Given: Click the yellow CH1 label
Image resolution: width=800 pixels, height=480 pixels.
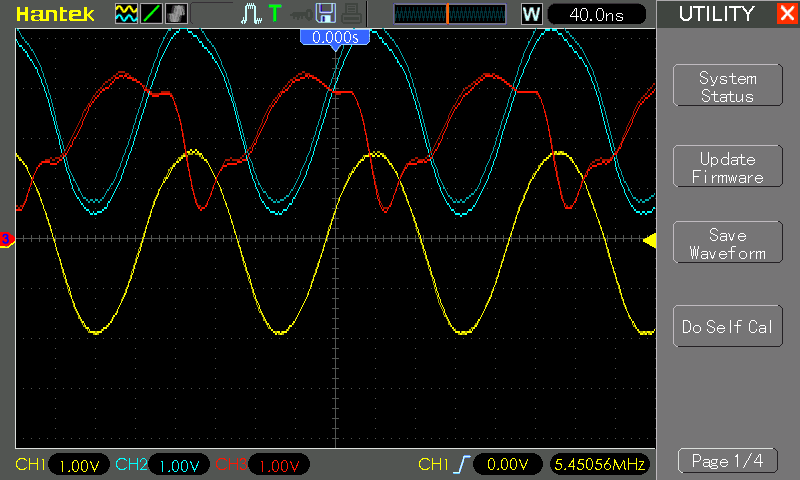Looking at the screenshot, I should point(31,464).
